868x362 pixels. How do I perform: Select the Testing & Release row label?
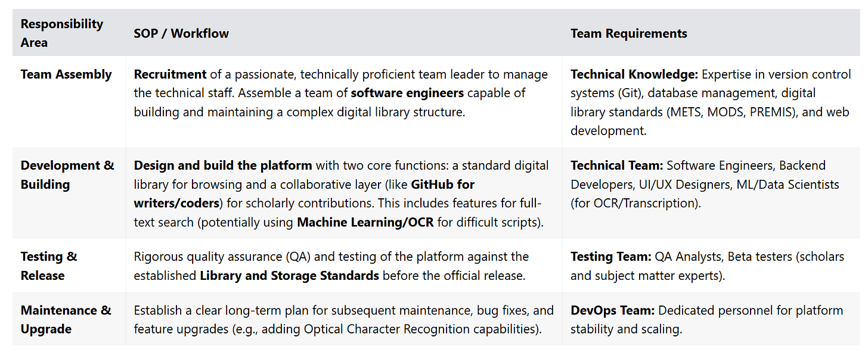pos(49,266)
